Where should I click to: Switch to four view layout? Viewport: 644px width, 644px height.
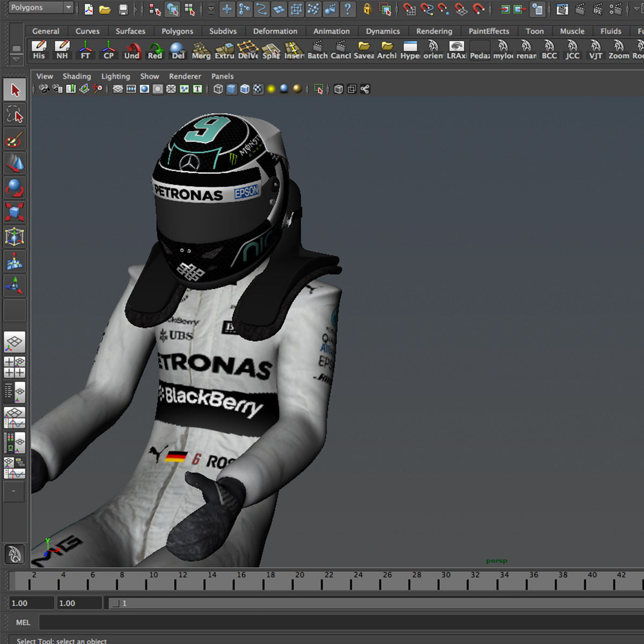[x=14, y=367]
